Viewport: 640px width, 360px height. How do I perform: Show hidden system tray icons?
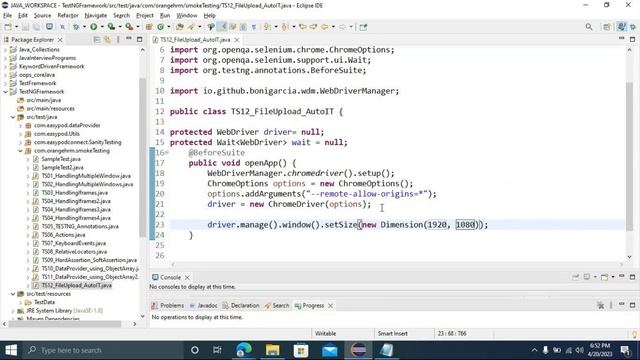click(x=534, y=350)
